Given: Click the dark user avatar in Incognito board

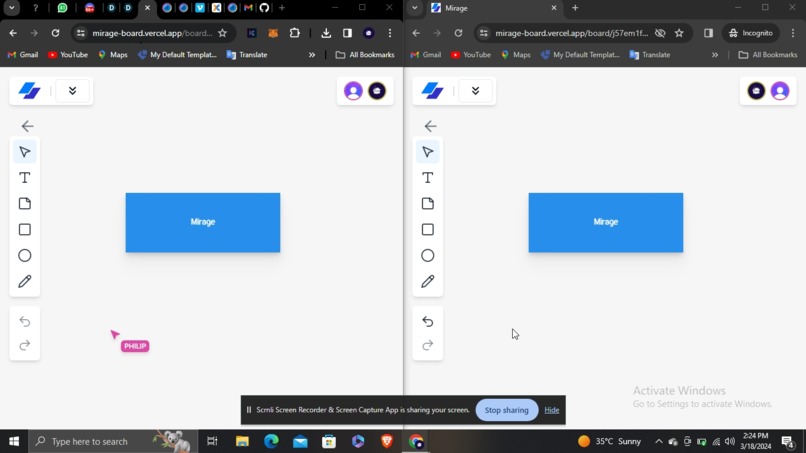Looking at the screenshot, I should pyautogui.click(x=756, y=91).
